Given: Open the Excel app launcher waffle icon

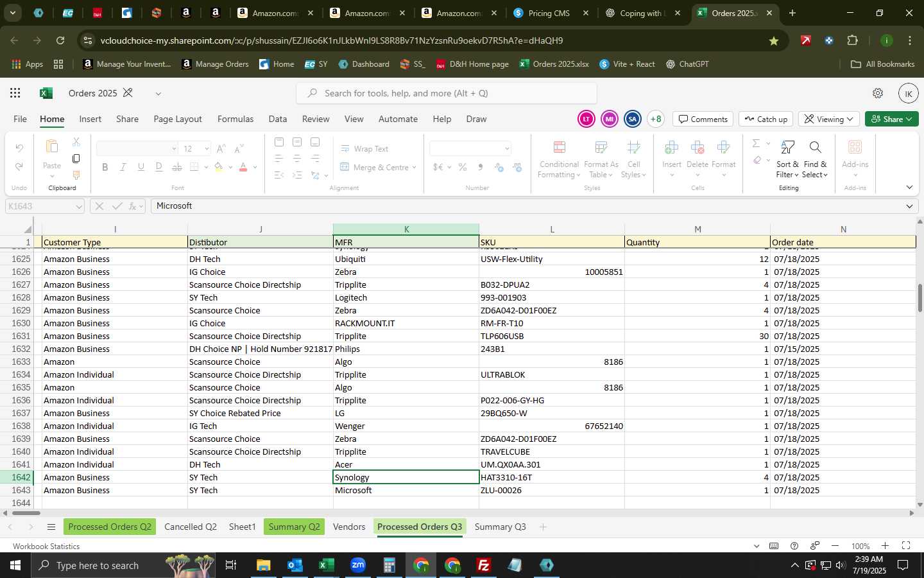Looking at the screenshot, I should click(x=15, y=93).
